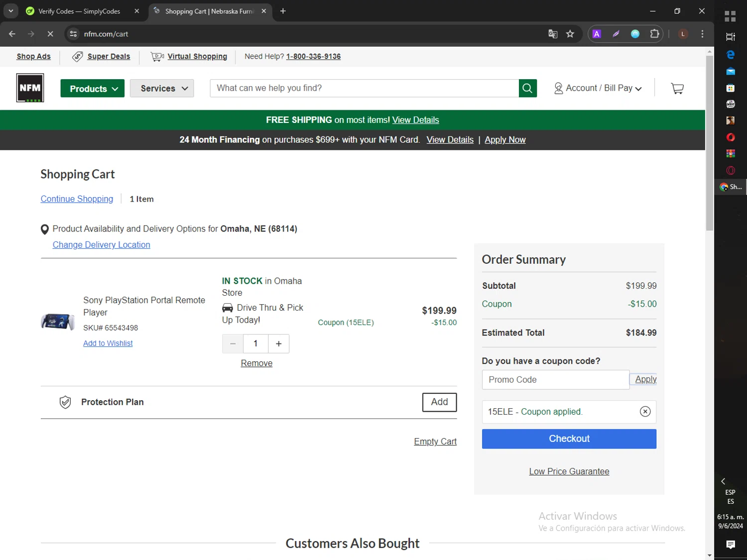Open Super Deals link
The height and width of the screenshot is (560, 747).
coord(109,56)
